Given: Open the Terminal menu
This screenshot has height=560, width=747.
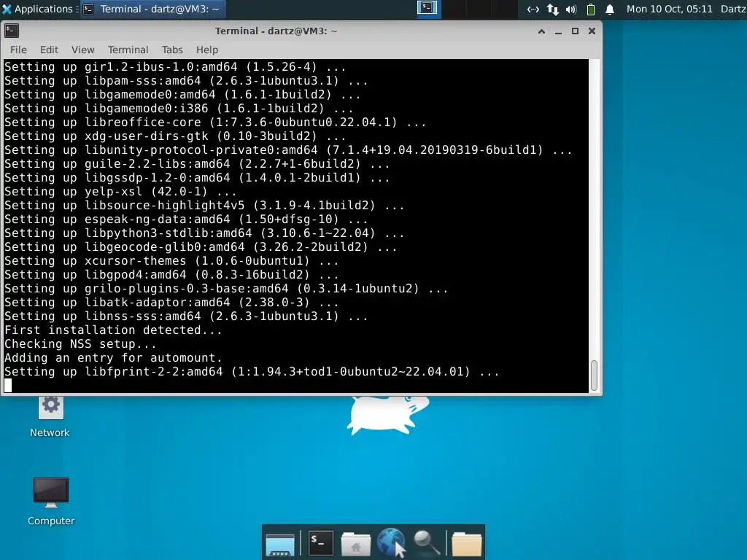Looking at the screenshot, I should (x=128, y=50).
